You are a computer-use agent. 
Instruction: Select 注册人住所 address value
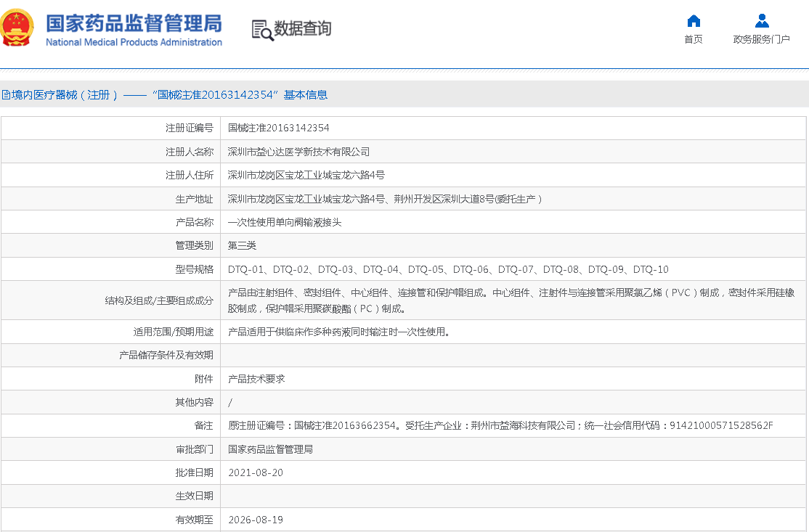point(306,175)
